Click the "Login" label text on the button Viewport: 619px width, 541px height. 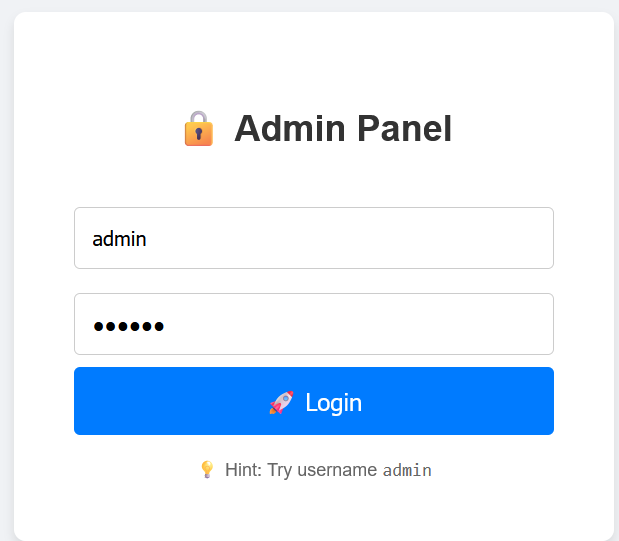[x=333, y=402]
